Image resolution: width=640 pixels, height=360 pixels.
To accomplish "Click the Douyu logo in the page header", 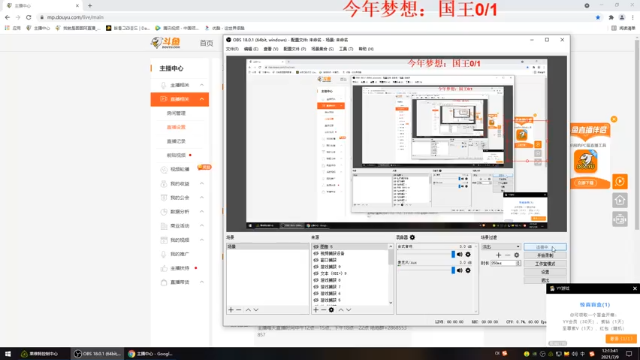I will (166, 42).
